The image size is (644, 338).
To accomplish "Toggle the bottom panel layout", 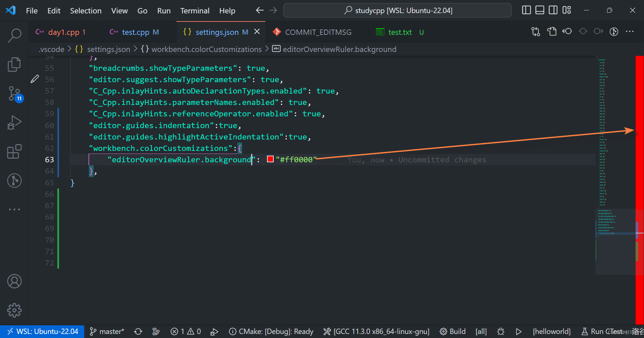I will [540, 10].
